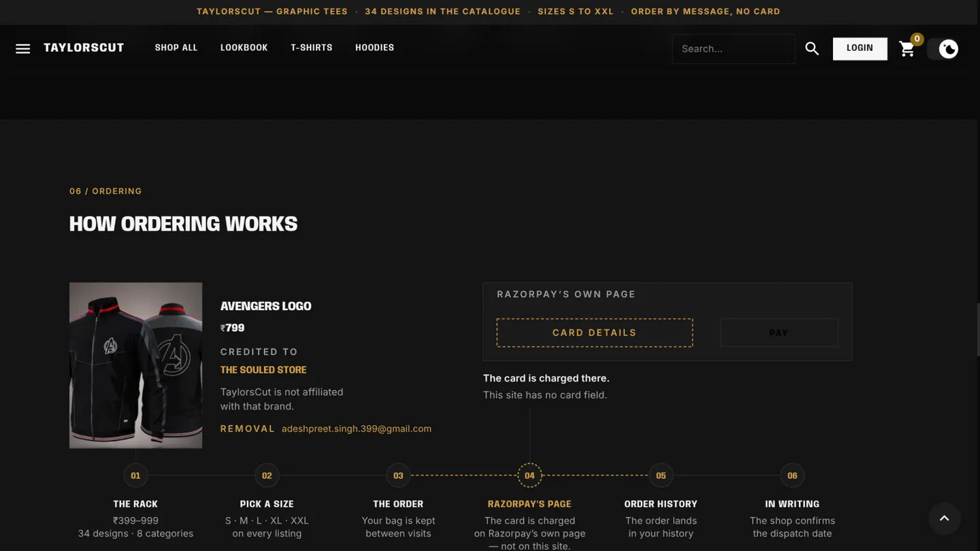
Task: Open the shopping cart icon
Action: [x=907, y=49]
